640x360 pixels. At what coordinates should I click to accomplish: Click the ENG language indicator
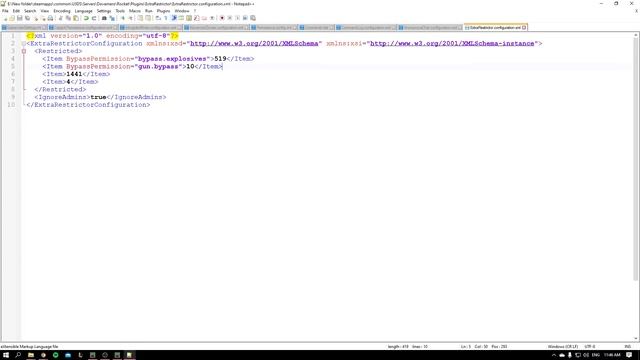(596, 355)
